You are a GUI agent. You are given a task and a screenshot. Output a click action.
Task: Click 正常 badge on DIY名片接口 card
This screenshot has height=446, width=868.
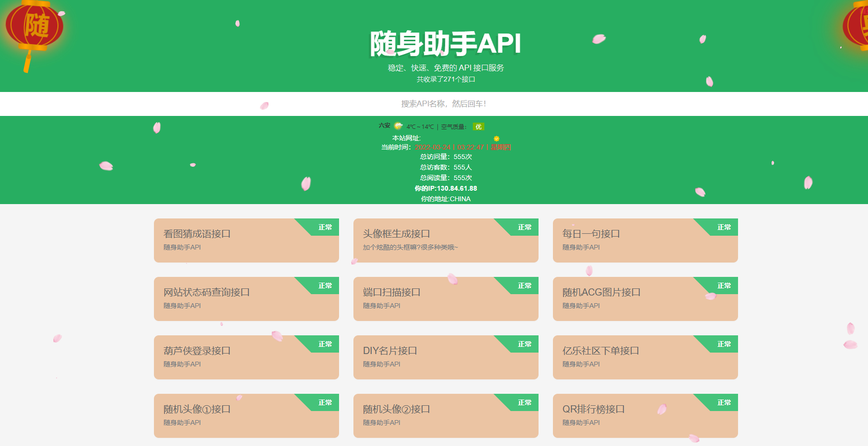(x=525, y=344)
